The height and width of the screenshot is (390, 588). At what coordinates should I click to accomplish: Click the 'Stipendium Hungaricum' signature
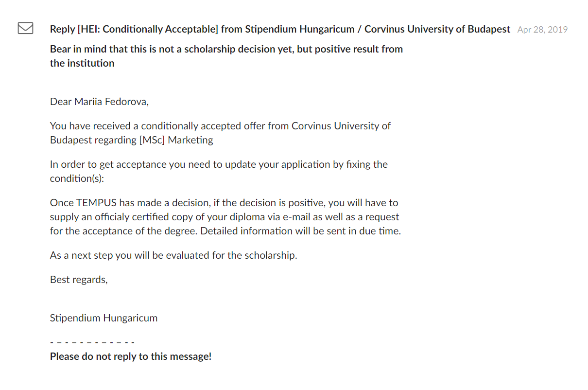(x=104, y=318)
